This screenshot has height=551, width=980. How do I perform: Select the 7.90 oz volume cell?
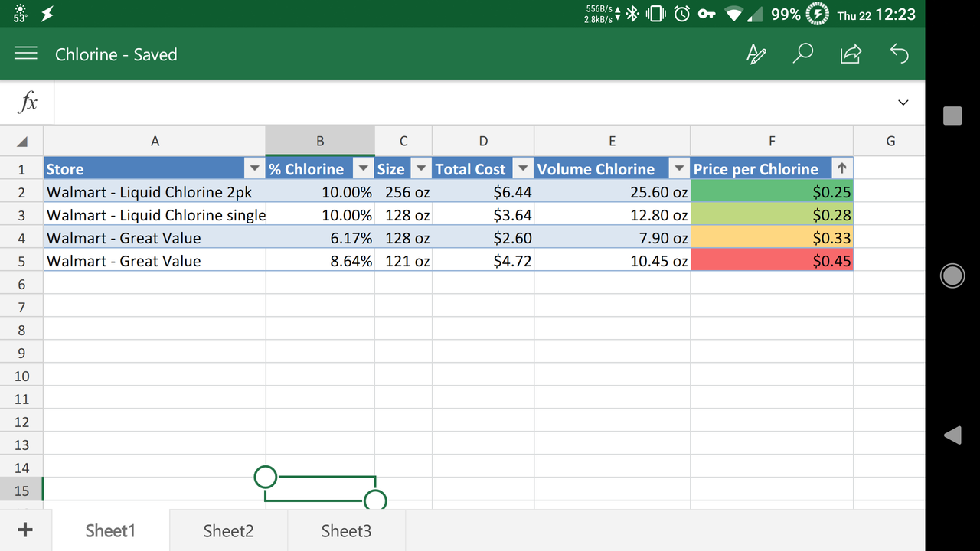pos(612,238)
